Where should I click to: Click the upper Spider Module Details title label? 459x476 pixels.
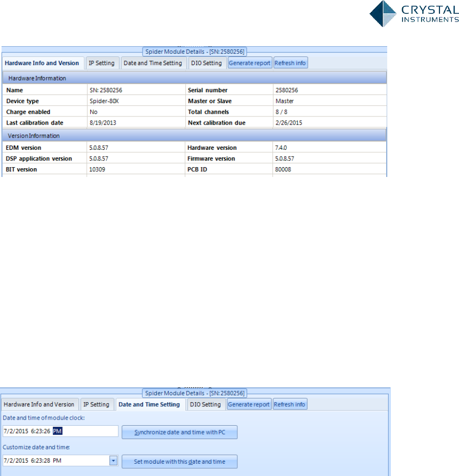point(194,52)
